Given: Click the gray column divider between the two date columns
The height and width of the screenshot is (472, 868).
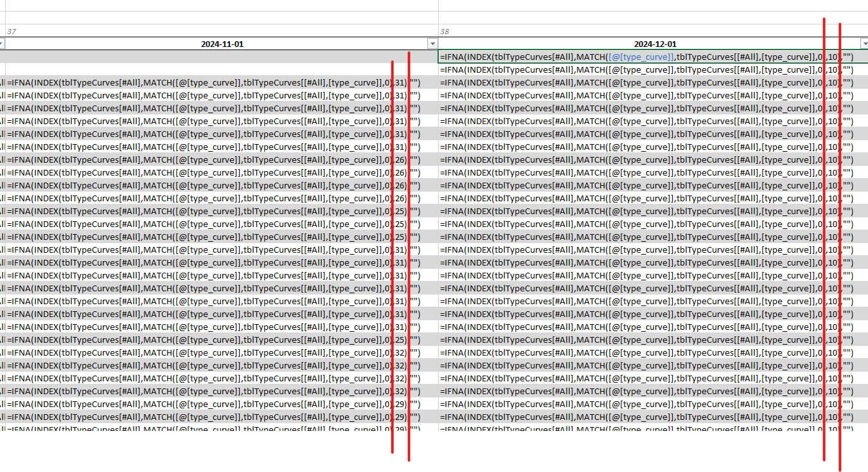Looking at the screenshot, I should [437, 257].
